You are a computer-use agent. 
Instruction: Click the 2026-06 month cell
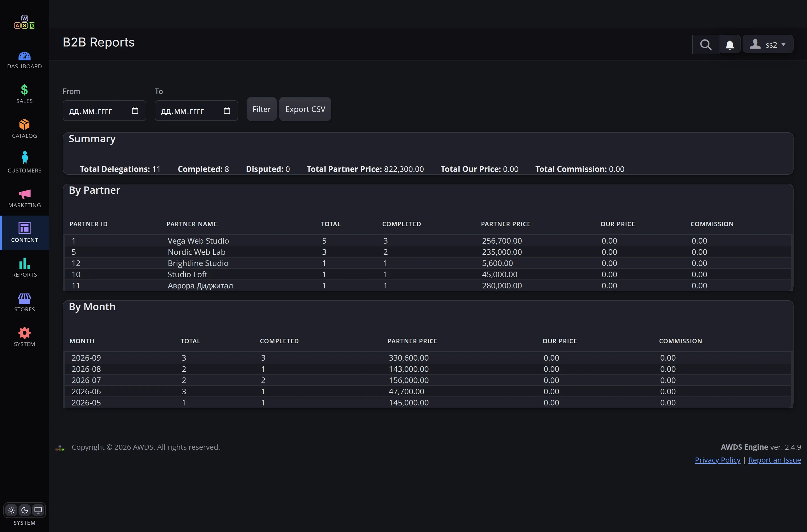(x=86, y=391)
